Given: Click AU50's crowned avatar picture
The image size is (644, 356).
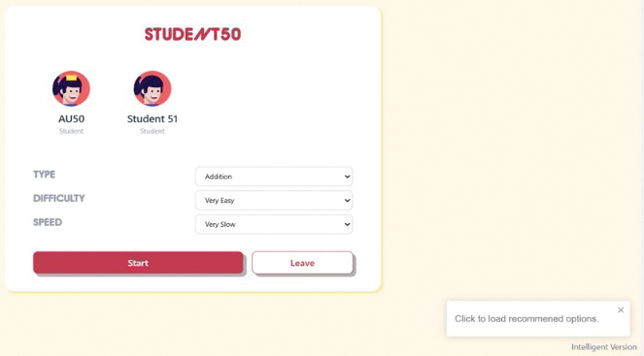Looking at the screenshot, I should coord(71,89).
